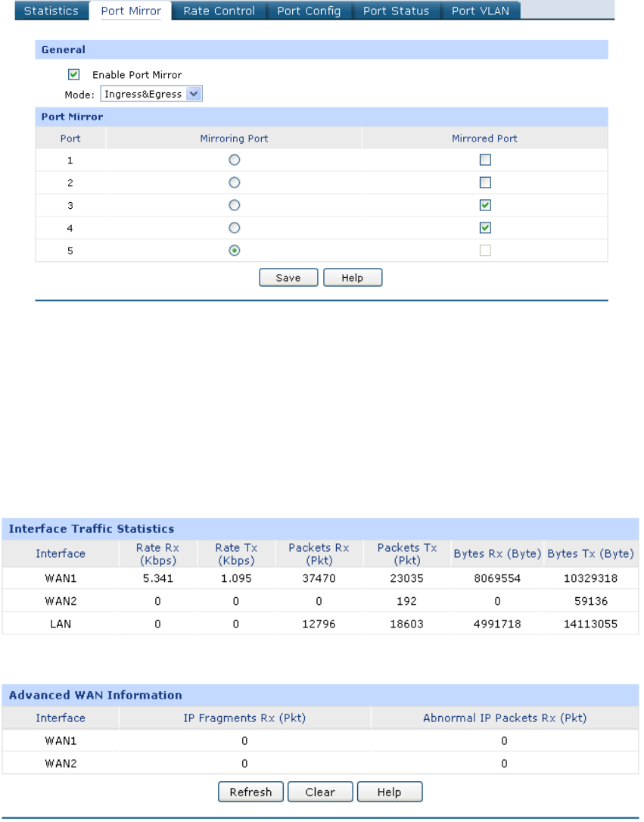Toggle the Enable Port Mirror checkbox

[74, 74]
